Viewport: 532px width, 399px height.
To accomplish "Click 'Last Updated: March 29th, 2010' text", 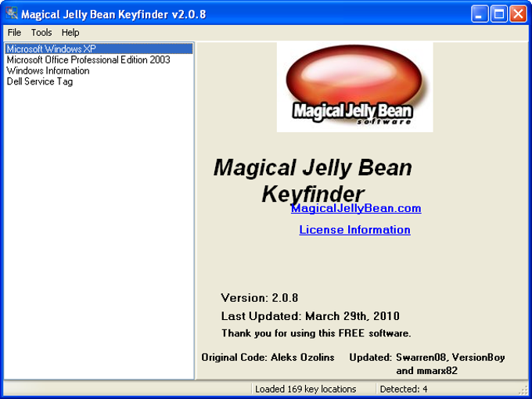I will tap(310, 316).
